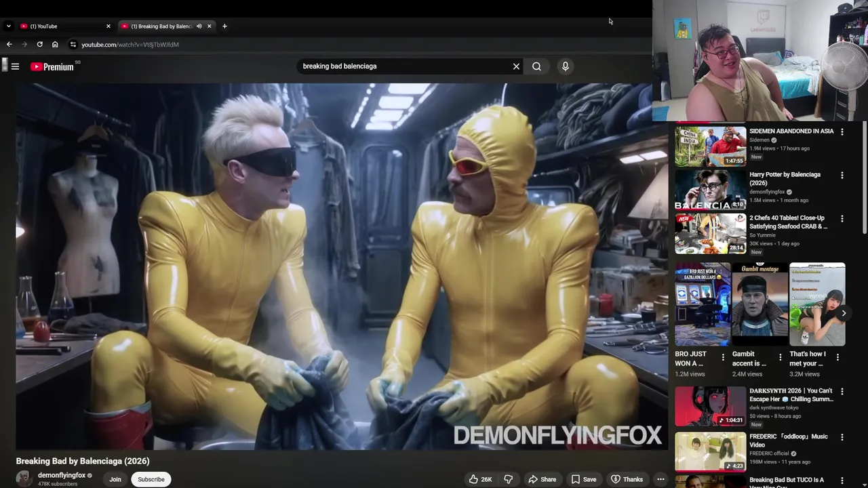868x488 pixels.
Task: Open options for 'Gambit accent is' Short
Action: pyautogui.click(x=780, y=357)
